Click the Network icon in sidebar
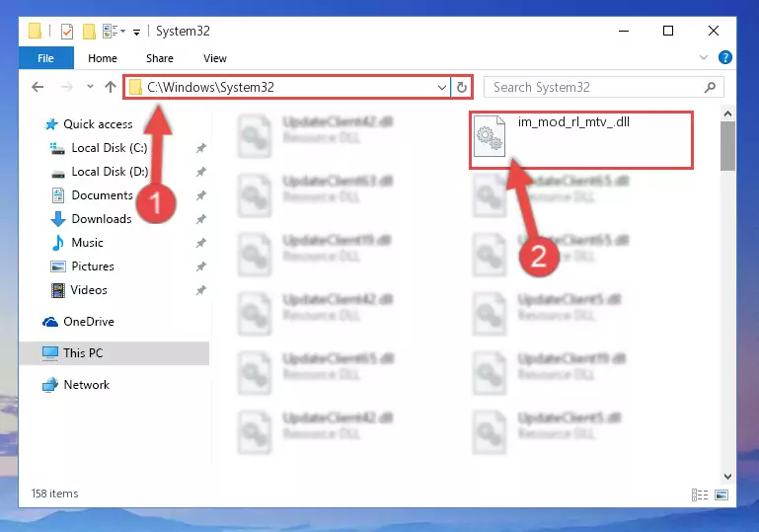The height and width of the screenshot is (532, 759). (x=50, y=385)
